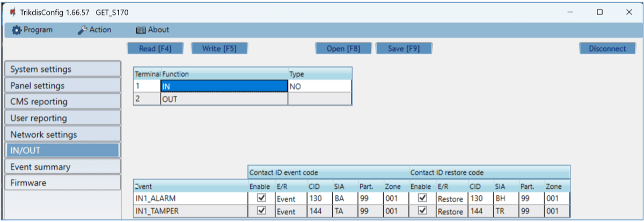
Task: Open Type dropdown showing NO
Action: [320, 86]
